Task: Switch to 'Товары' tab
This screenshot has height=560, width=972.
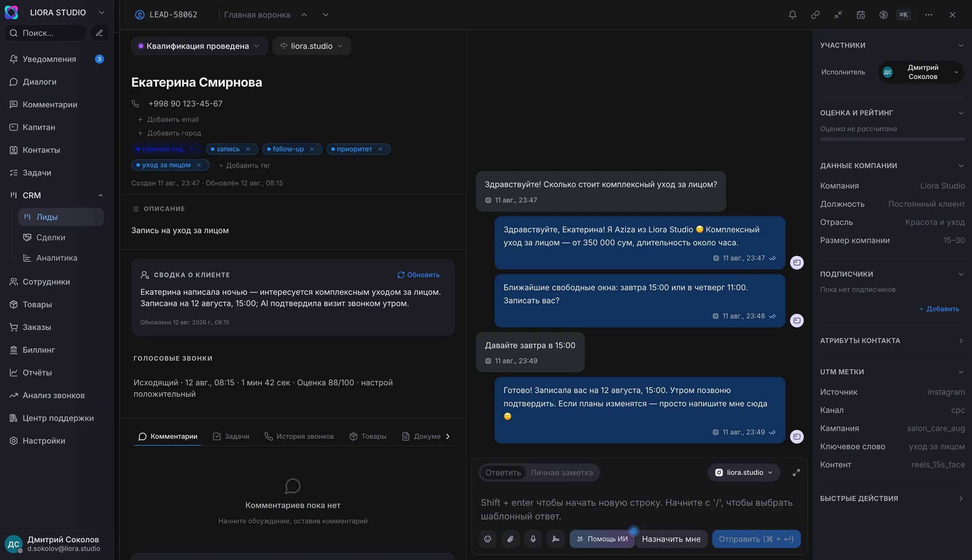Action: click(368, 436)
